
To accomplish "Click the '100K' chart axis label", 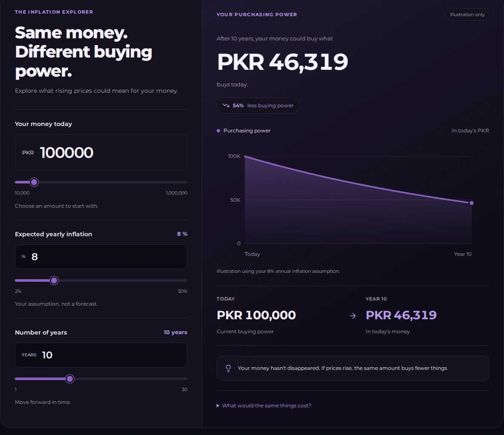I will tap(234, 156).
